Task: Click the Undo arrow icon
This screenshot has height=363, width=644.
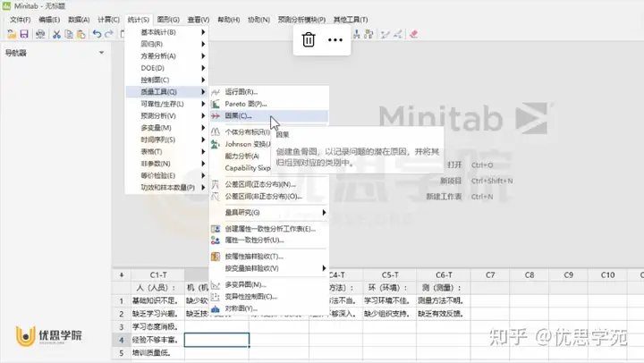Action: (x=97, y=34)
